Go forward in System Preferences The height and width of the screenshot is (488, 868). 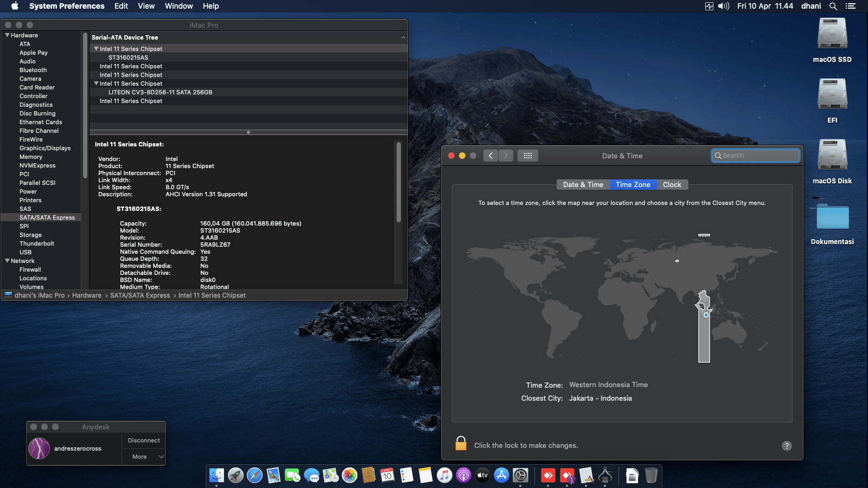click(506, 156)
